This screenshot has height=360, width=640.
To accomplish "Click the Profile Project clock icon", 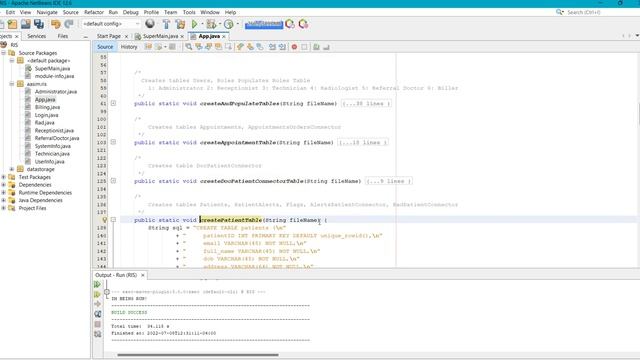I will coord(229,24).
